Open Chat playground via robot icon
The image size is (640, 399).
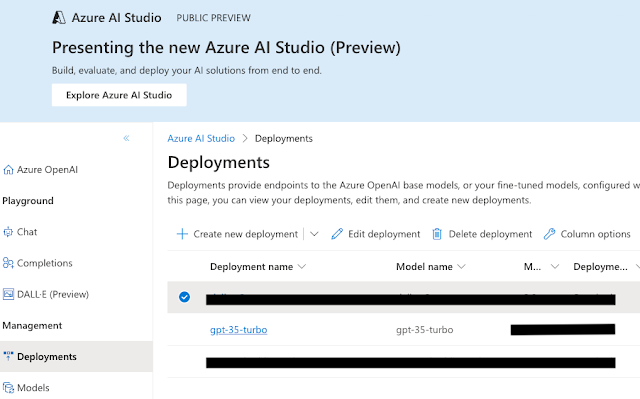pyautogui.click(x=8, y=232)
